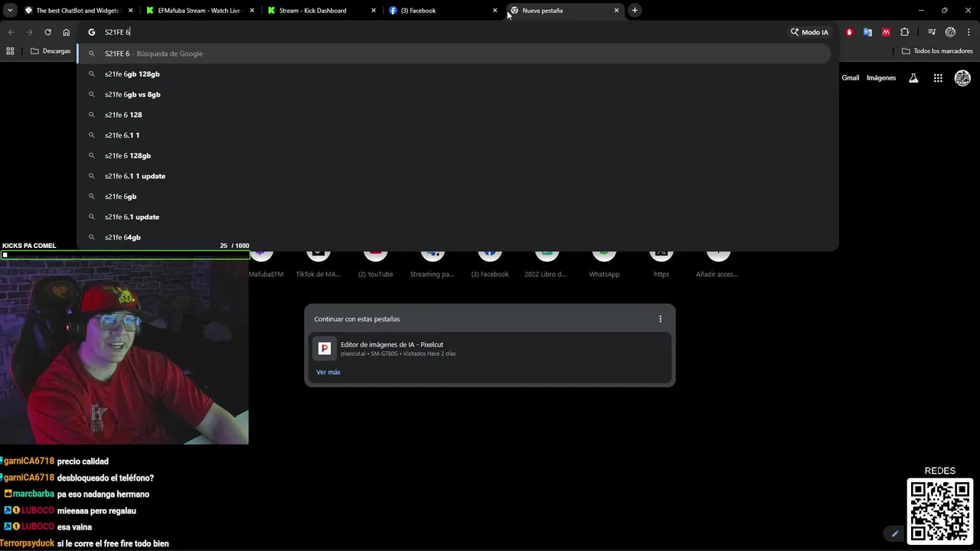Click the KICKS PA COMEL progress bar
980x551 pixels.
click(125, 255)
